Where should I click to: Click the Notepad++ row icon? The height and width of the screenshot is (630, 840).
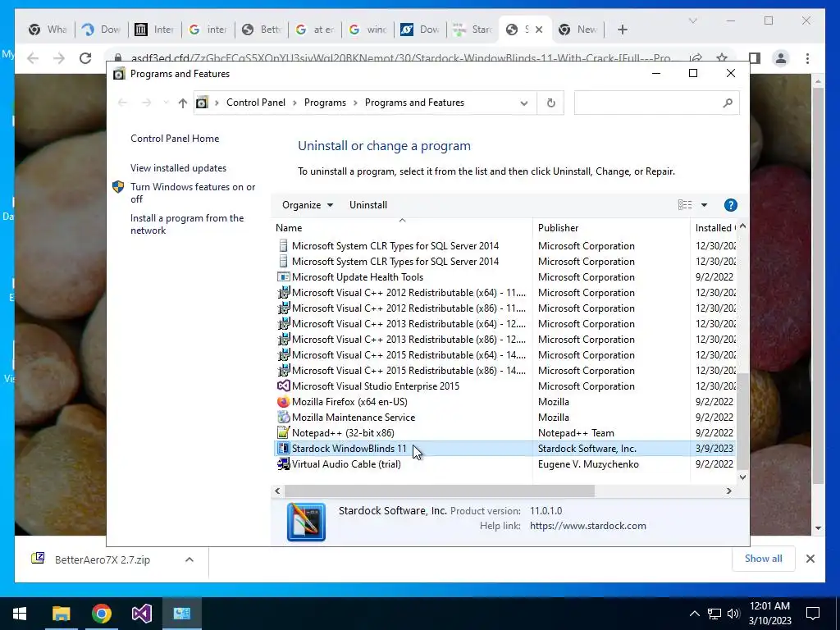(x=283, y=433)
